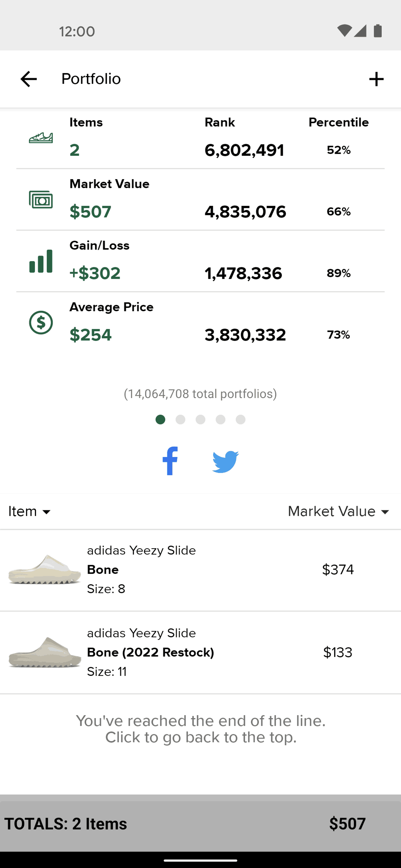Select the fourth page indicator dot

click(x=221, y=420)
